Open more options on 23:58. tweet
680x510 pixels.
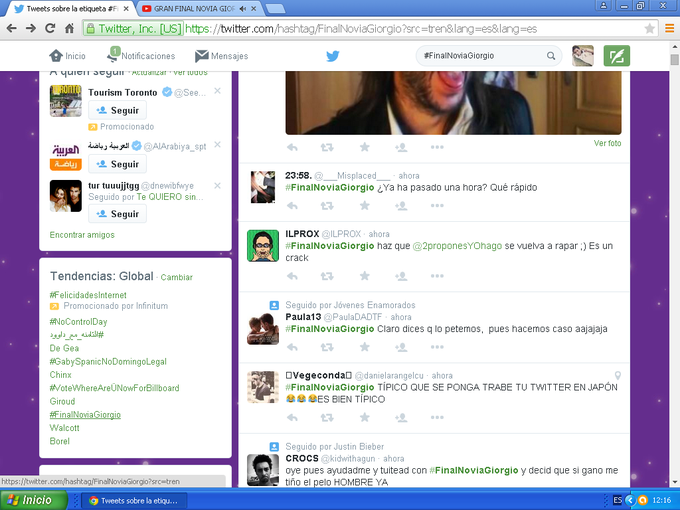[437, 205]
